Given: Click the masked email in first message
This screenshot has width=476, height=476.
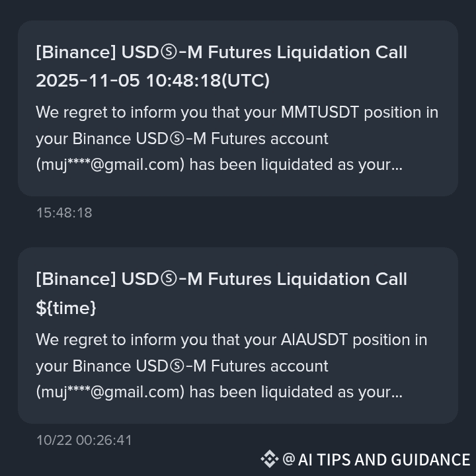Looking at the screenshot, I should coord(110,165).
